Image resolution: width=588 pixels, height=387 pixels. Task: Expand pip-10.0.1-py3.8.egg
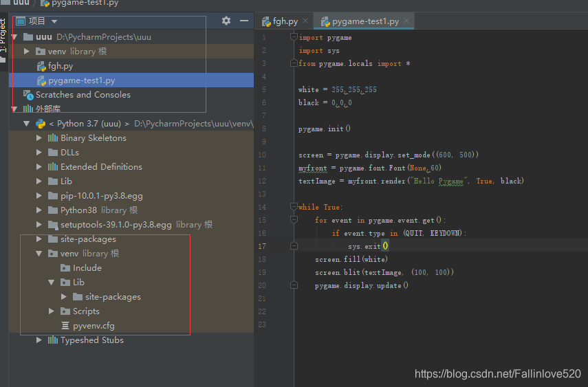pyautogui.click(x=39, y=196)
